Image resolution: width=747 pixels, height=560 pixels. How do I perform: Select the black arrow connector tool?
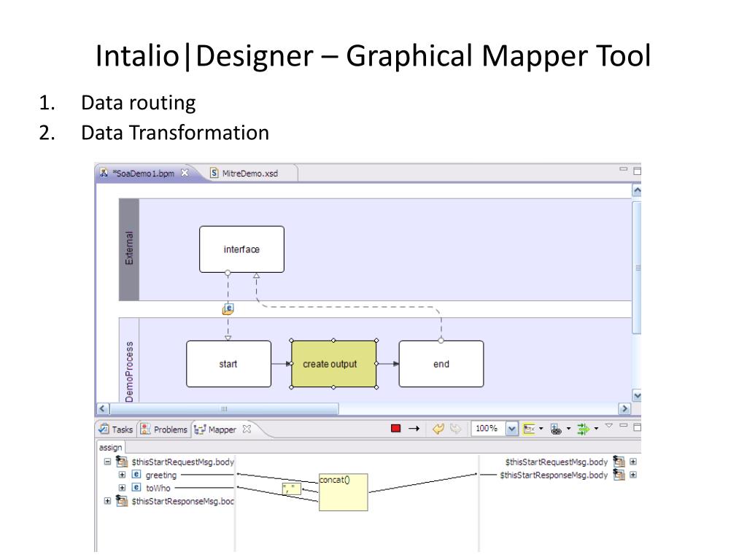pos(414,429)
